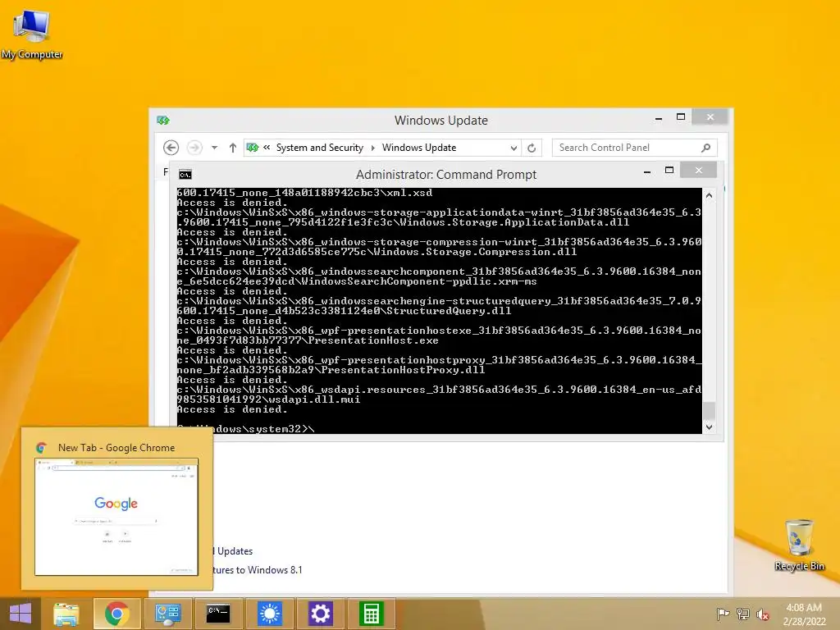Viewport: 840px width, 630px height.
Task: Click the PresentationHost.exe path line
Action: tap(308, 340)
